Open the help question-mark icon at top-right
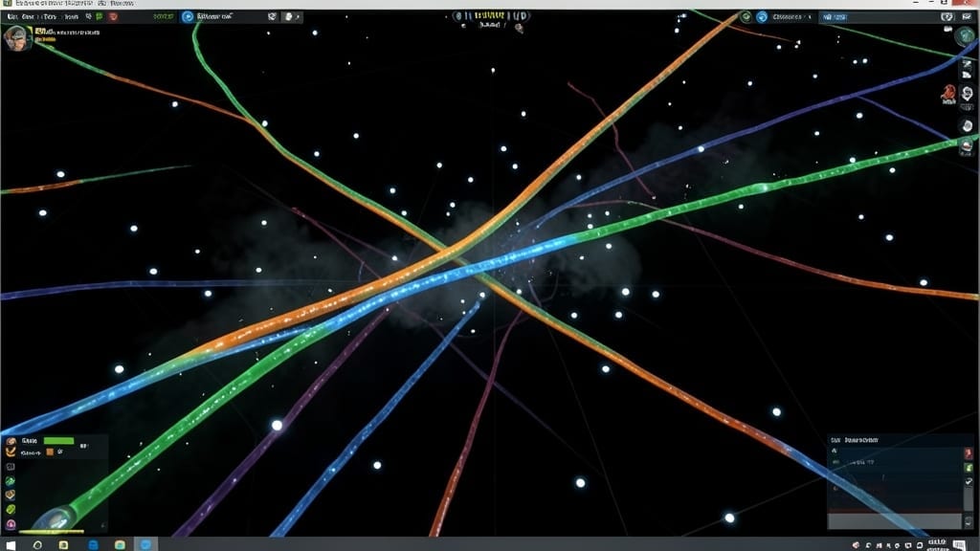The height and width of the screenshot is (551, 980). point(947,17)
